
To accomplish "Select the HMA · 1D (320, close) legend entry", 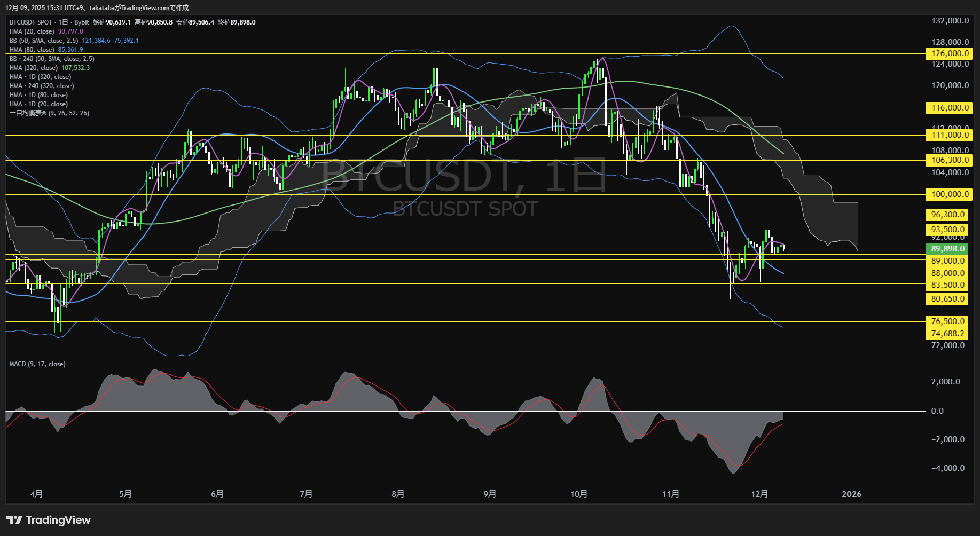I will pos(40,77).
